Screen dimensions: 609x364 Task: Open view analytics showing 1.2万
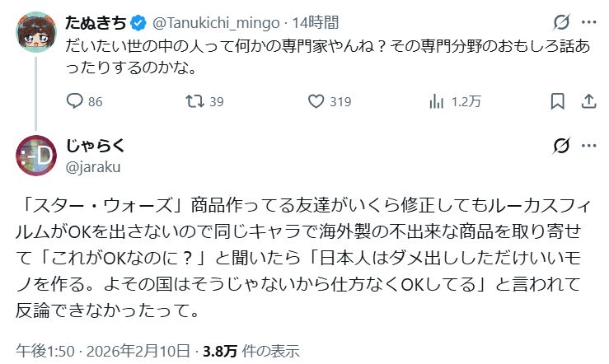click(x=438, y=102)
